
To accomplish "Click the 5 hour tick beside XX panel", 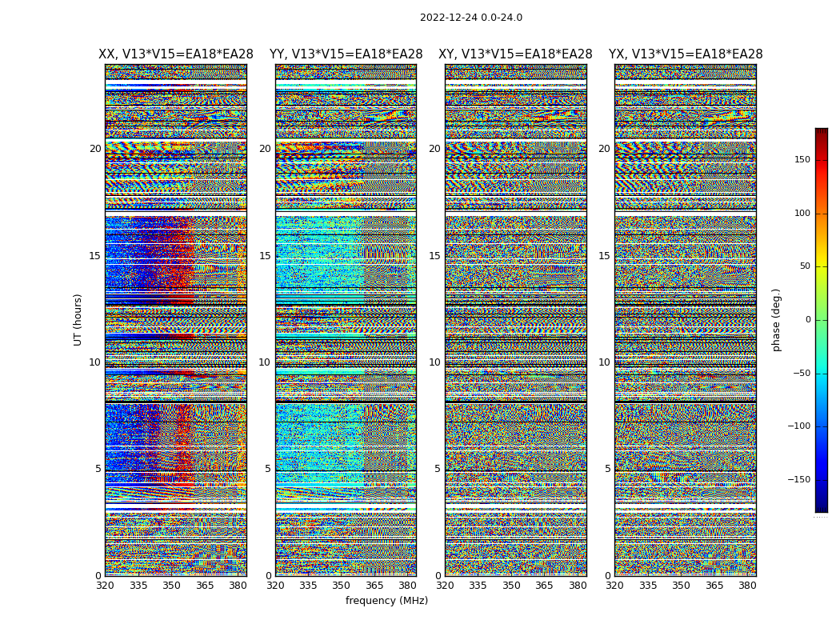I will pyautogui.click(x=98, y=469).
